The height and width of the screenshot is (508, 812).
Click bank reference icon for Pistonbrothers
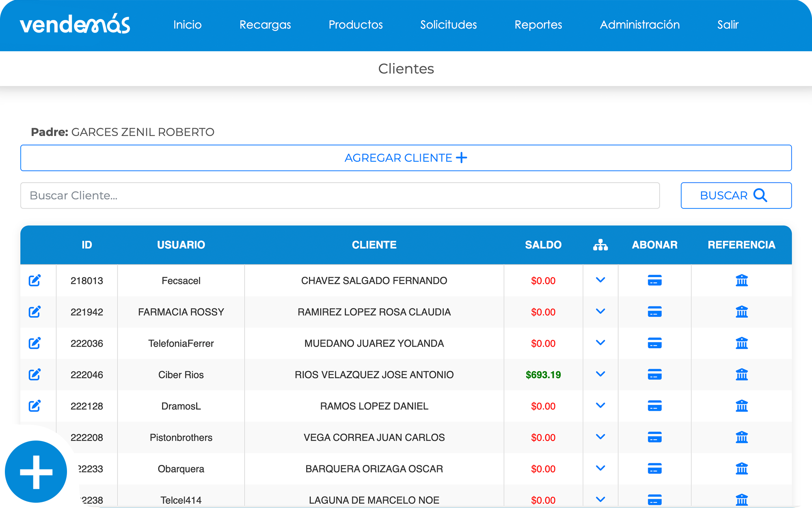tap(741, 437)
